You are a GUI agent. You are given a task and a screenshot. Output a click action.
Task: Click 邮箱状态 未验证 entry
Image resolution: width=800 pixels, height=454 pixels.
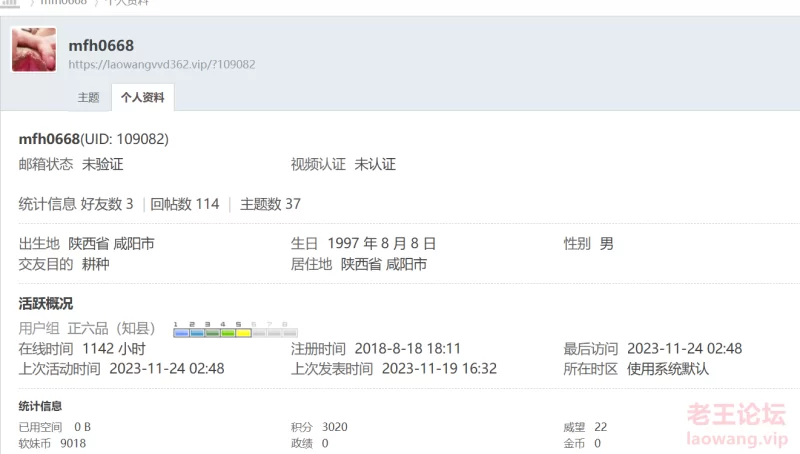(71, 164)
